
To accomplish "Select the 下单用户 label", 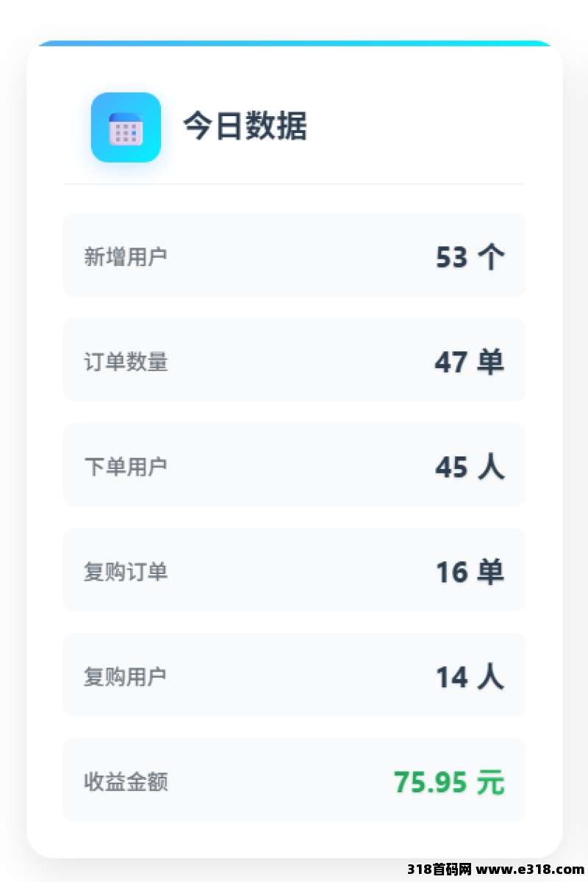I will coord(126,467).
